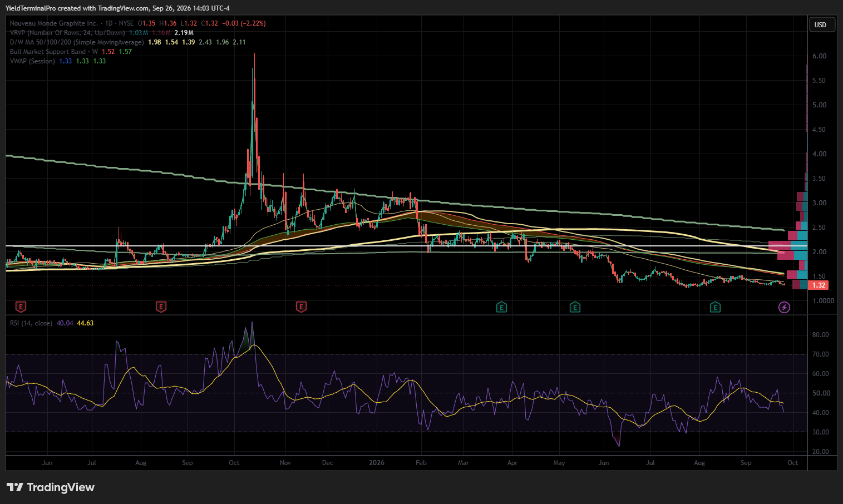
Task: Click the 70.00 RSI axis label
Action: pos(821,354)
